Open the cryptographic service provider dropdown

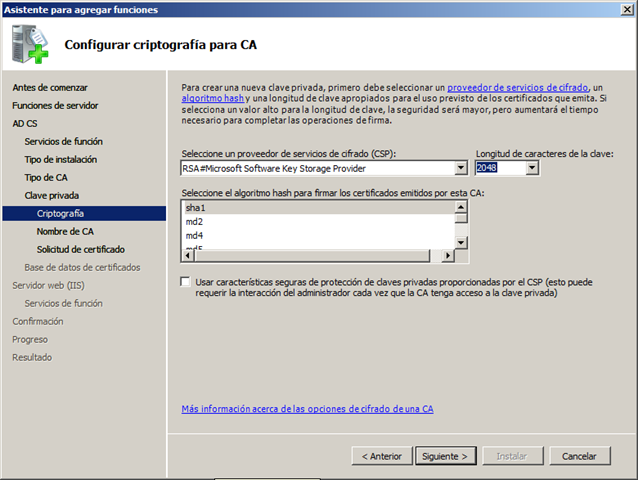tap(461, 168)
